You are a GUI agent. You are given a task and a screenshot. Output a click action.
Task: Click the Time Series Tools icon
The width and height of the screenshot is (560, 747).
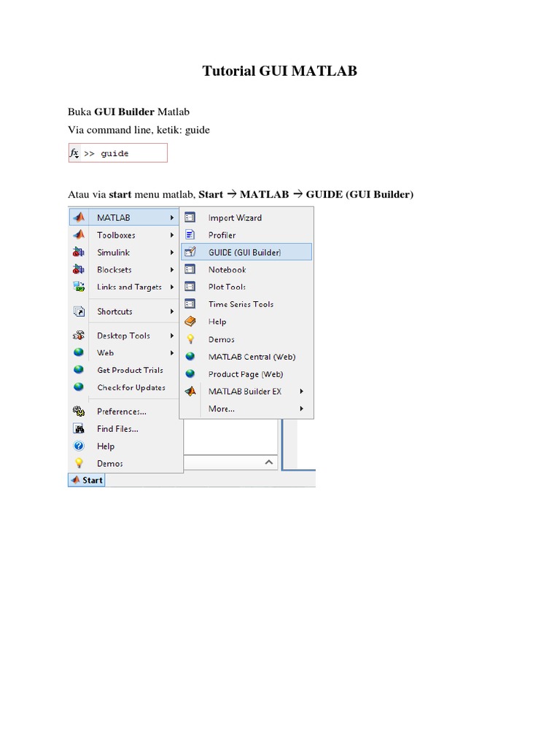[x=190, y=303]
